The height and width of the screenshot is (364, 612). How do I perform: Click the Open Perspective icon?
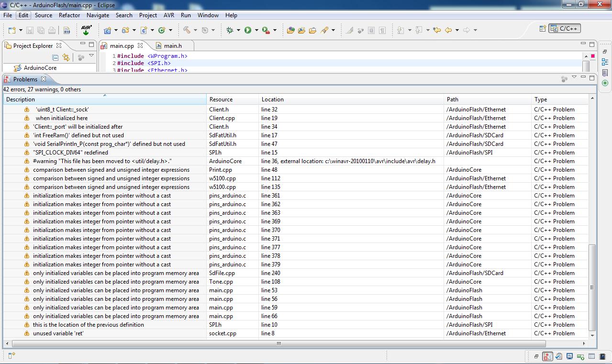tap(543, 29)
